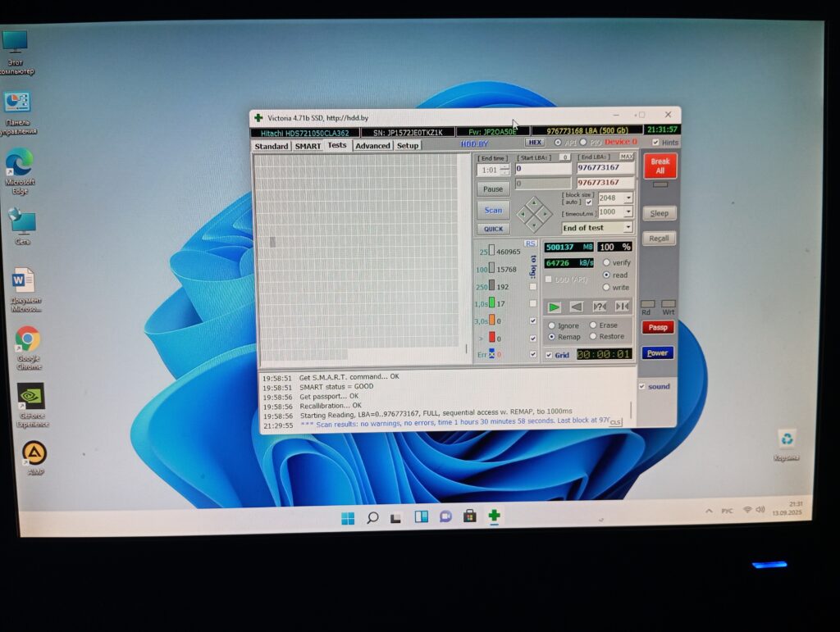Click the MAX button above End LBA
This screenshot has height=632, width=840.
[626, 157]
